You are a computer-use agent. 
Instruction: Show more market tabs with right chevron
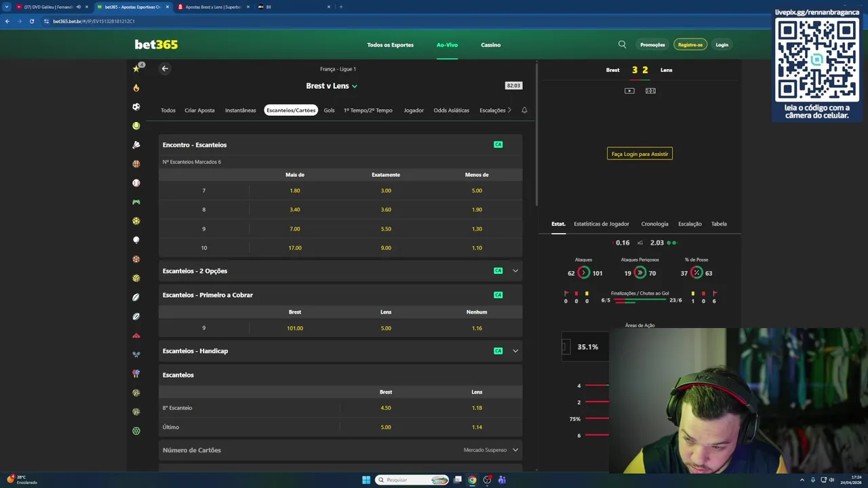(x=509, y=110)
